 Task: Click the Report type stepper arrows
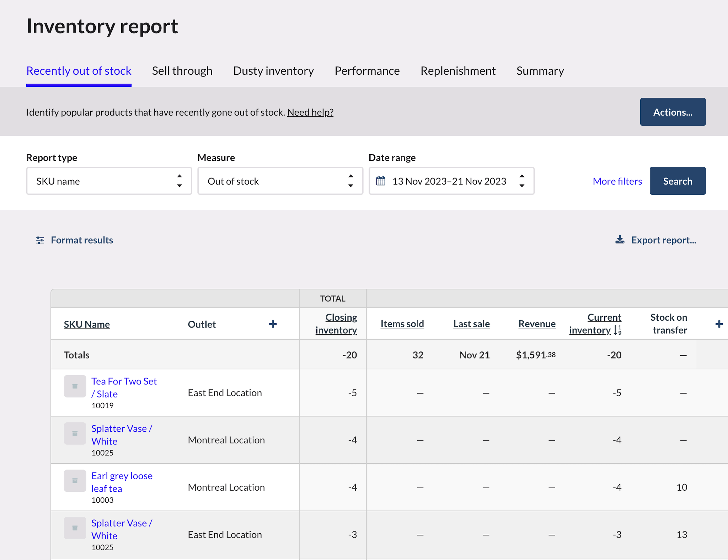pyautogui.click(x=180, y=181)
